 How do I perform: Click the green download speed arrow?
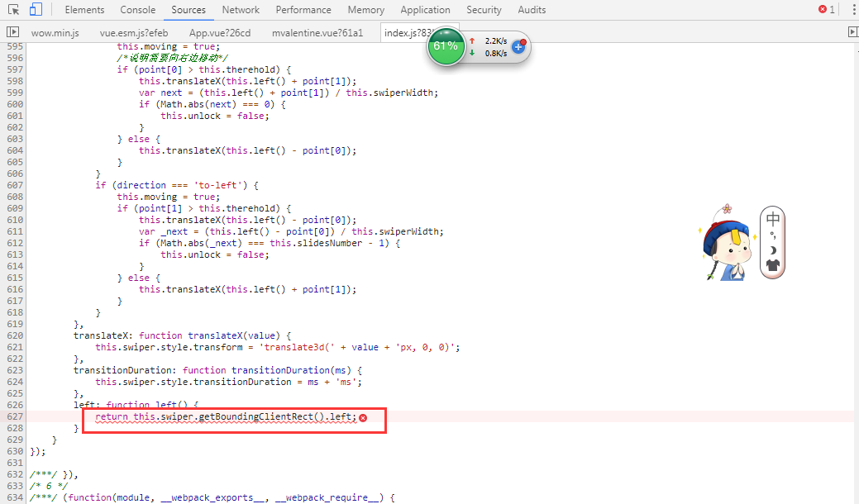(472, 53)
